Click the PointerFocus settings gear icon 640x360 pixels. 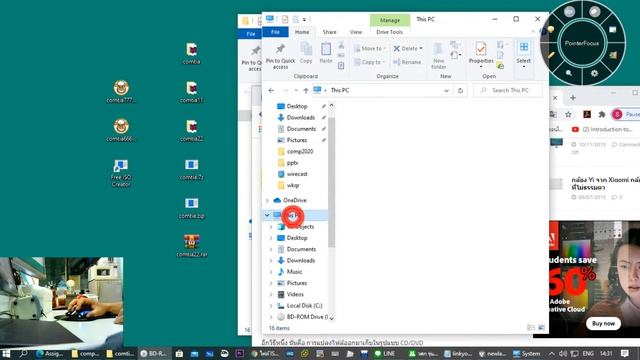(594, 73)
